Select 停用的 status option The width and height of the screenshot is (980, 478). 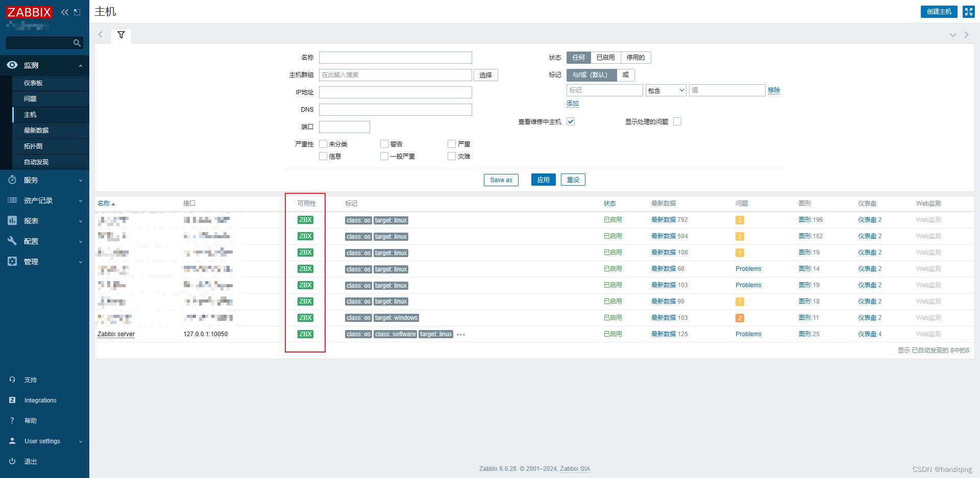635,58
